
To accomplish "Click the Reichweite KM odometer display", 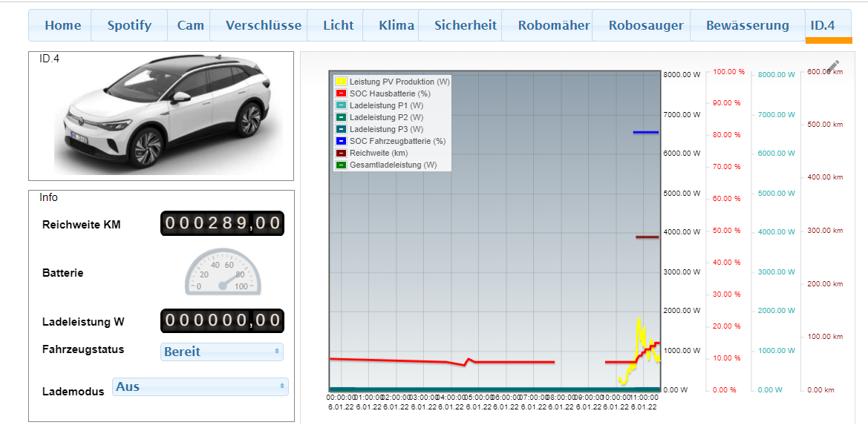I will [x=223, y=223].
